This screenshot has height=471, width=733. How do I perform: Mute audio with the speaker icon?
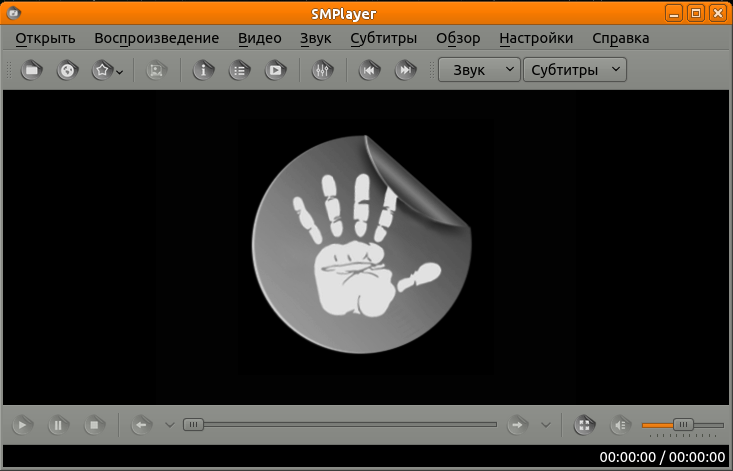click(620, 425)
